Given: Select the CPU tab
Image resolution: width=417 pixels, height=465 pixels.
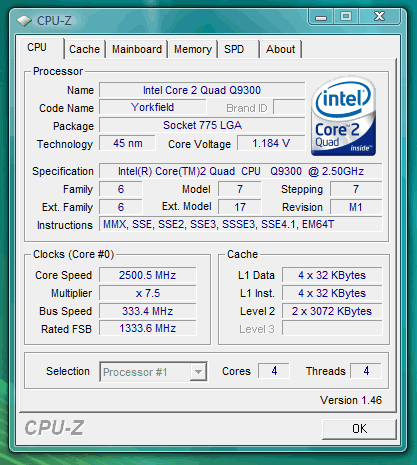Looking at the screenshot, I should pyautogui.click(x=41, y=48).
